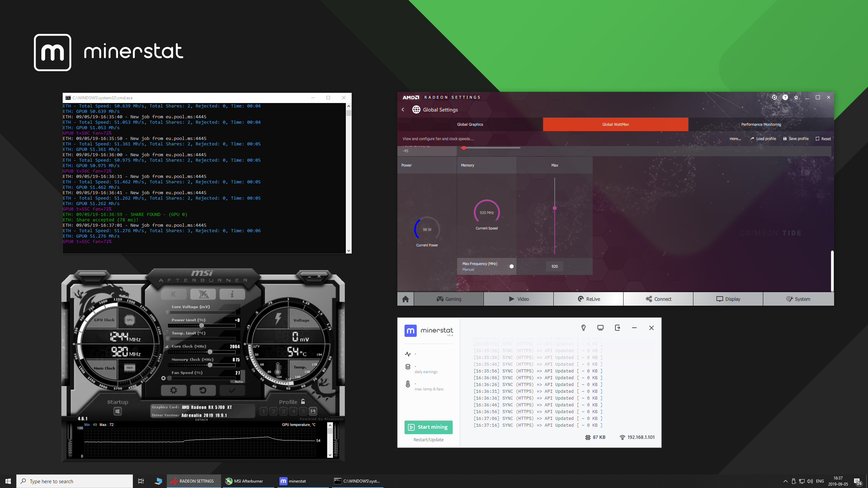Click DETACH on the Afterburner monitor
Screen dimensions: 868x488
201,420
